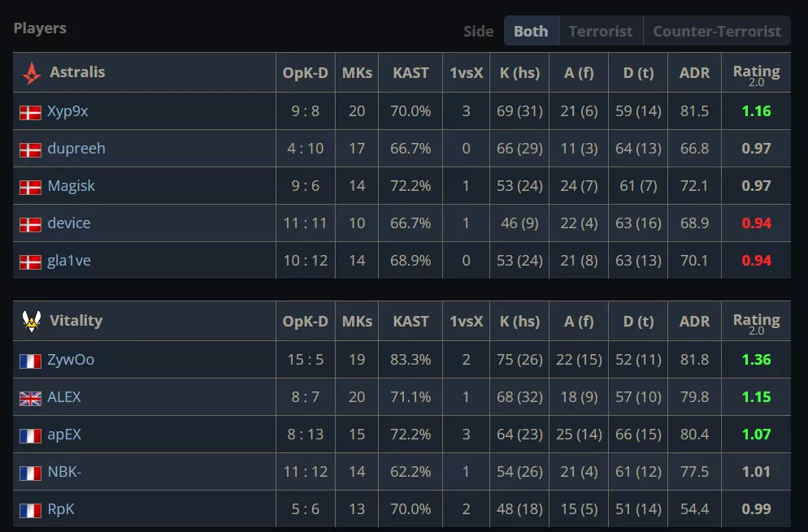Show Counter-Terrorist side stats
The height and width of the screenshot is (532, 808).
tap(716, 32)
